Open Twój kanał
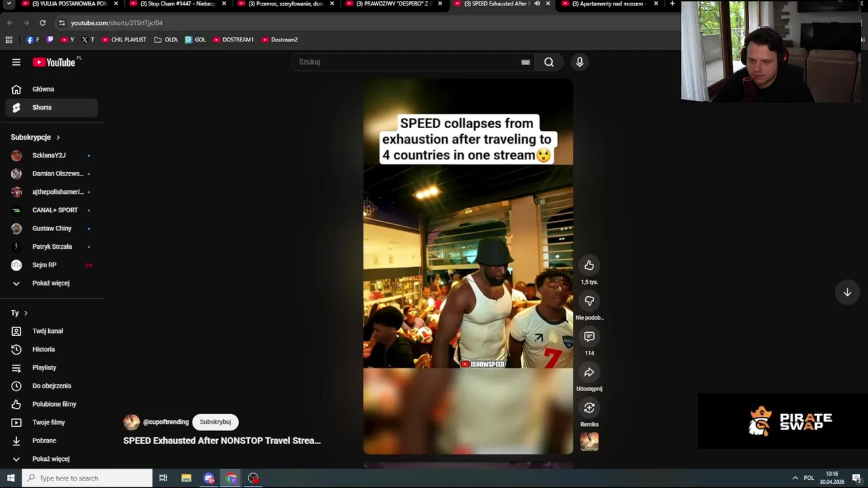Image resolution: width=868 pixels, height=488 pixels. click(x=52, y=331)
